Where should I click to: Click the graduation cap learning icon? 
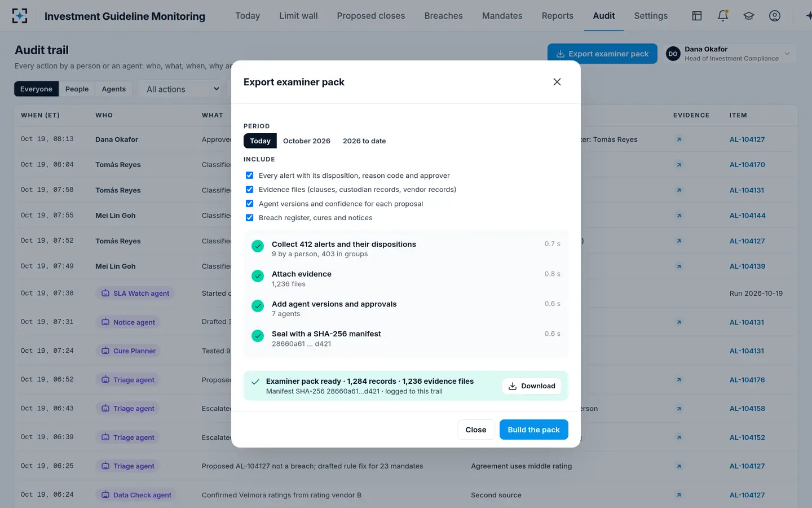(749, 16)
